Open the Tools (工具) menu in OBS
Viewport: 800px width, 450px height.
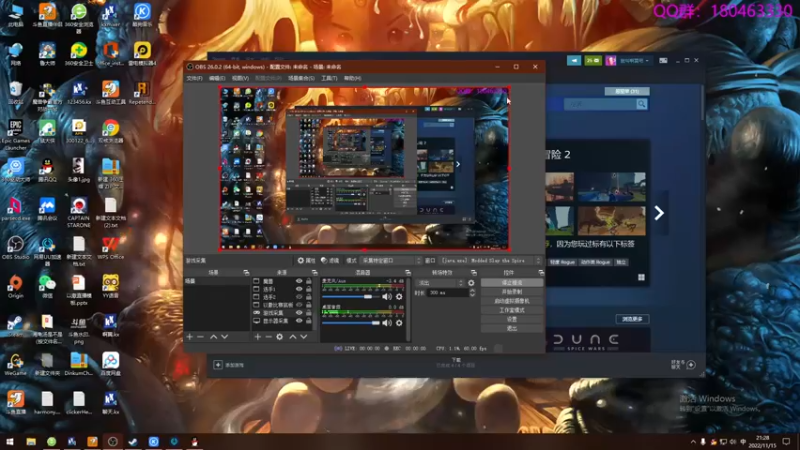[329, 79]
